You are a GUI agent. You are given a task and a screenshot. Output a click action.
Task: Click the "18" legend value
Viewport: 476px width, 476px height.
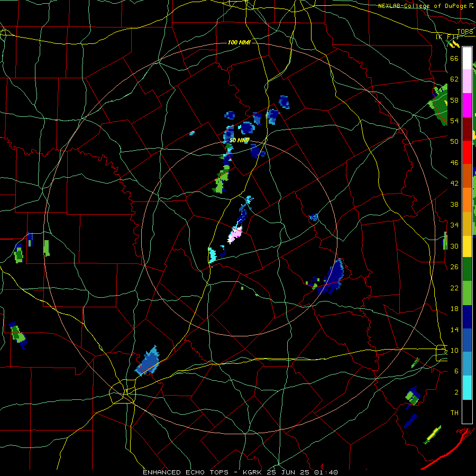[x=454, y=309]
